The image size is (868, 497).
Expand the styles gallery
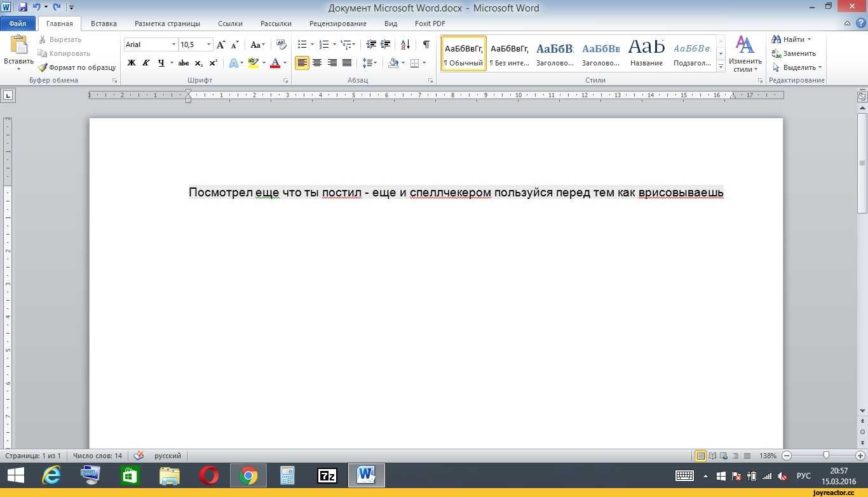coord(721,67)
